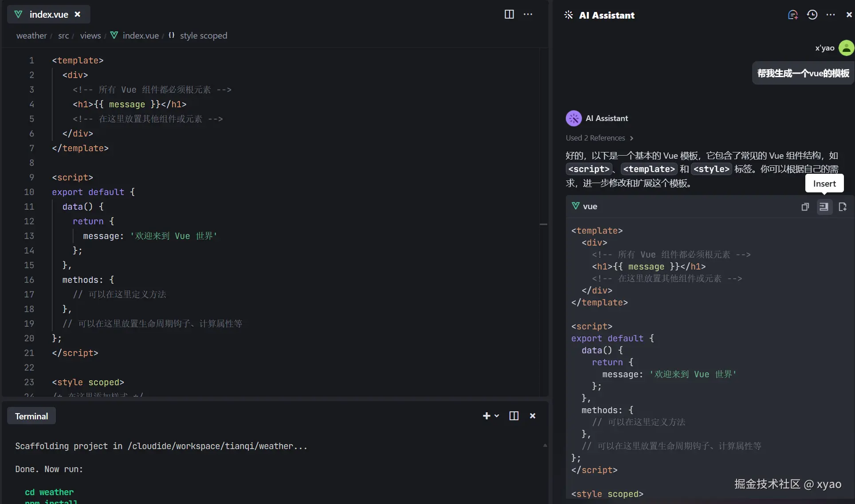
Task: Close the index.vue tab
Action: click(78, 14)
